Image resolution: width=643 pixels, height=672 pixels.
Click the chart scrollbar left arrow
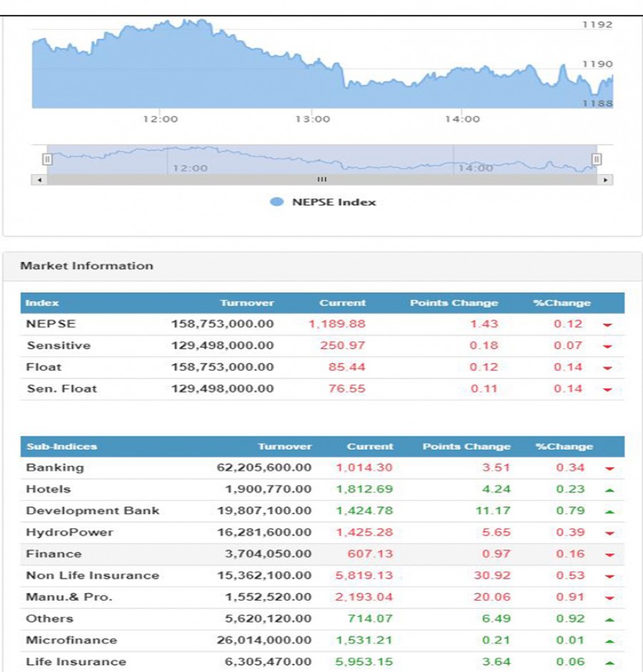[39, 180]
